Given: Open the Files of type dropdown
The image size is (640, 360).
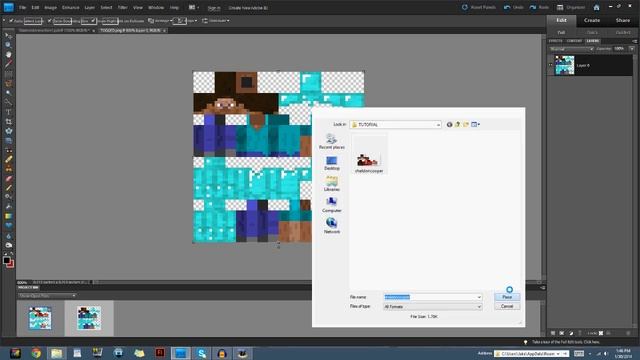Looking at the screenshot, I should (433, 307).
